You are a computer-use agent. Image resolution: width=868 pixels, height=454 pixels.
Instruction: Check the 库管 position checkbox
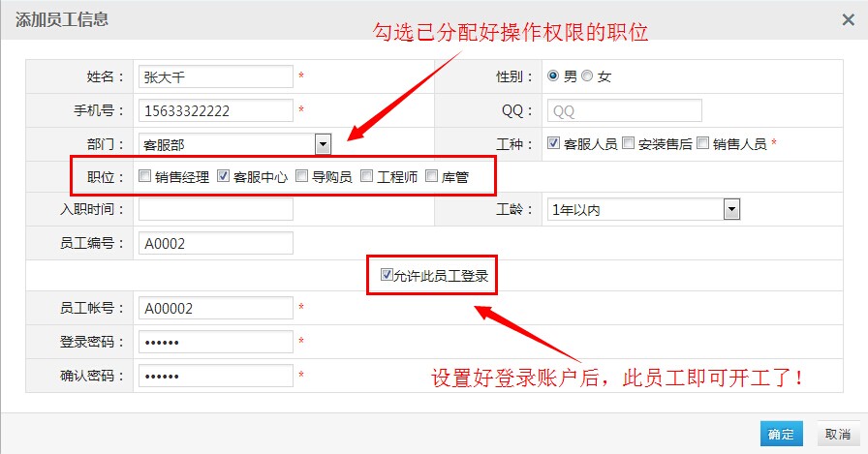click(432, 176)
